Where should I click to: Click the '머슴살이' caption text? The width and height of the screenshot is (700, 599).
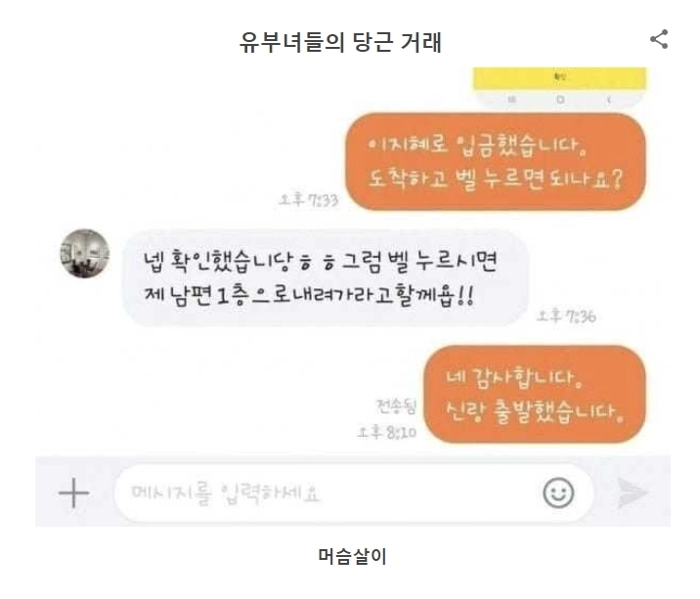tap(352, 556)
